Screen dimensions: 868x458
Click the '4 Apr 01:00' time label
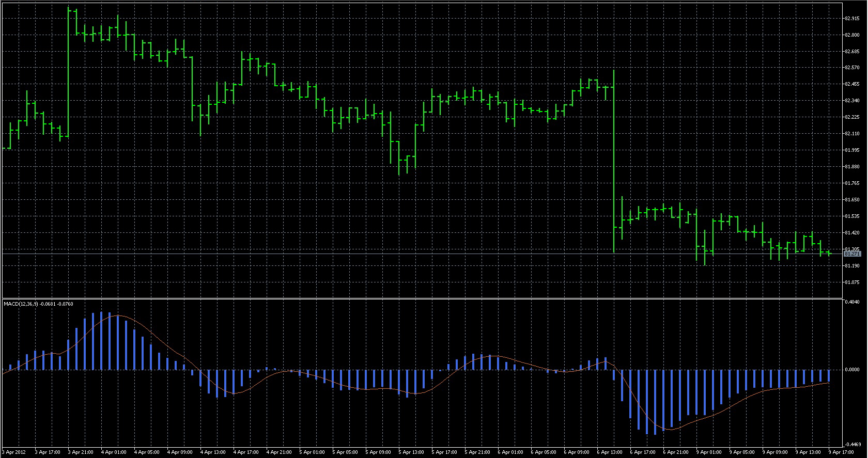[x=114, y=452]
